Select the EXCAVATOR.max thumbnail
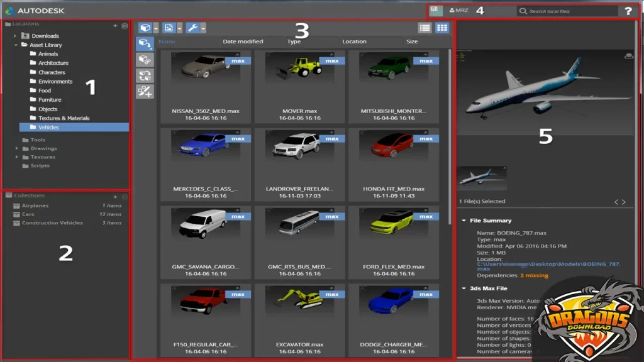The image size is (644, 362). tap(300, 320)
